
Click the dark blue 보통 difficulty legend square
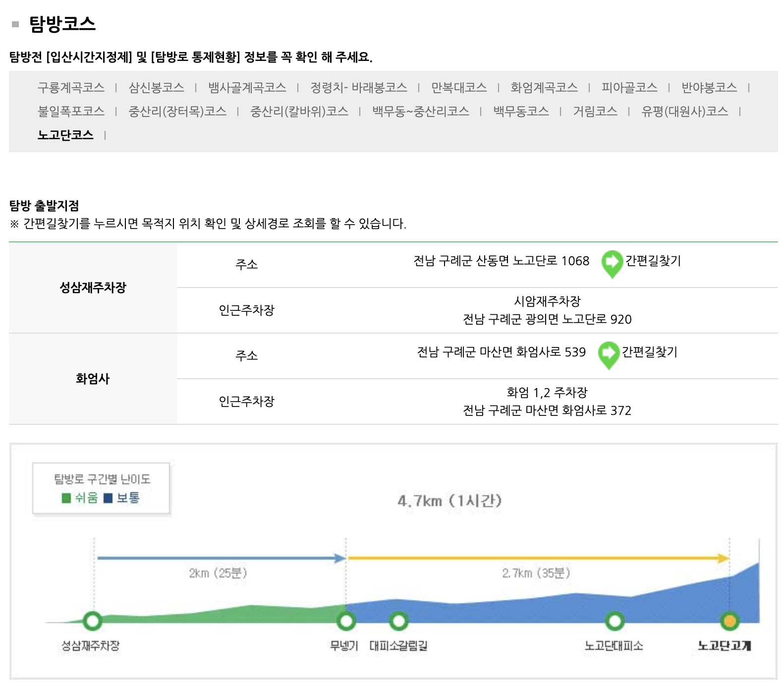click(x=108, y=498)
